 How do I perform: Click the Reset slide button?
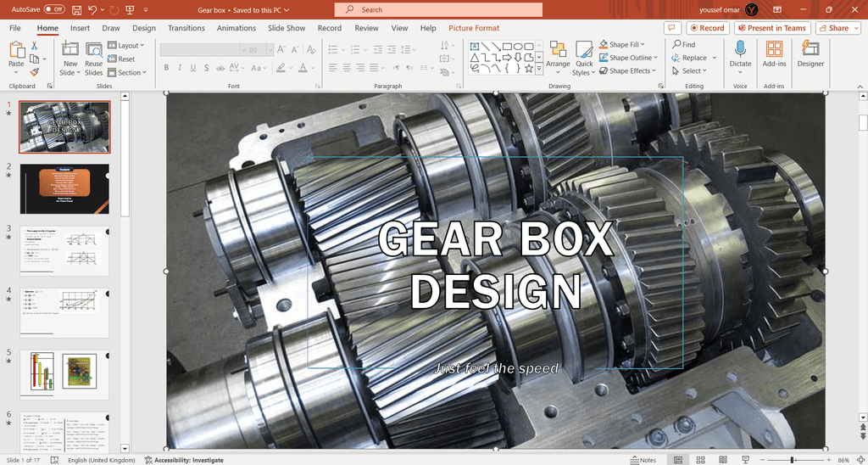[122, 59]
